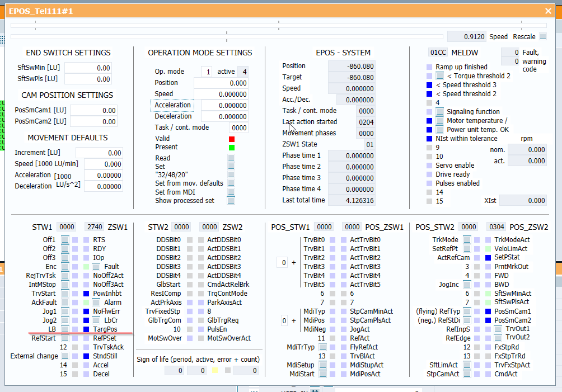Toggle the Signaling function checkbox
This screenshot has width=562, height=392.
439,112
